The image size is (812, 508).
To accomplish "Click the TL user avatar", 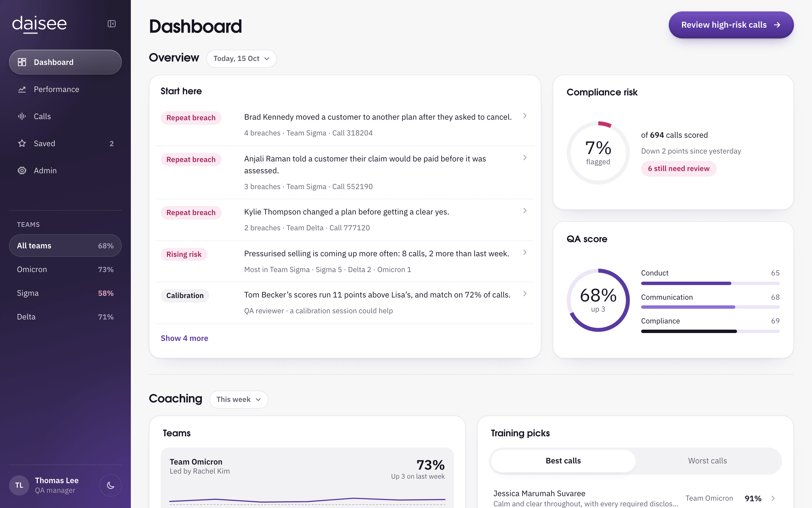I will 19,485.
